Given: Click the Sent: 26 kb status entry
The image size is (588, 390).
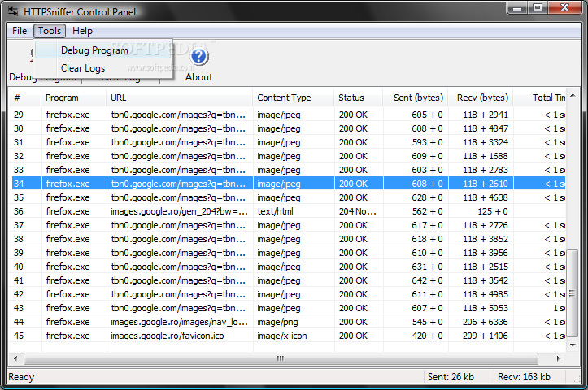Looking at the screenshot, I should point(451,377).
